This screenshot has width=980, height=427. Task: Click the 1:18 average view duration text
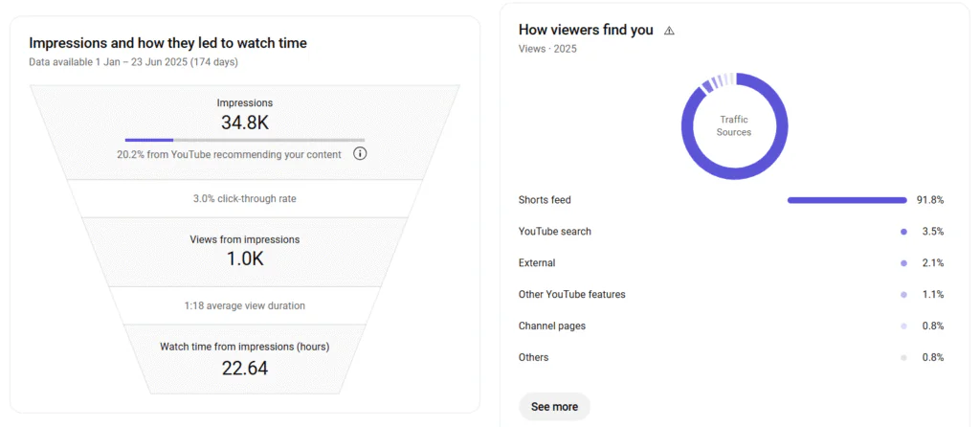click(x=245, y=305)
